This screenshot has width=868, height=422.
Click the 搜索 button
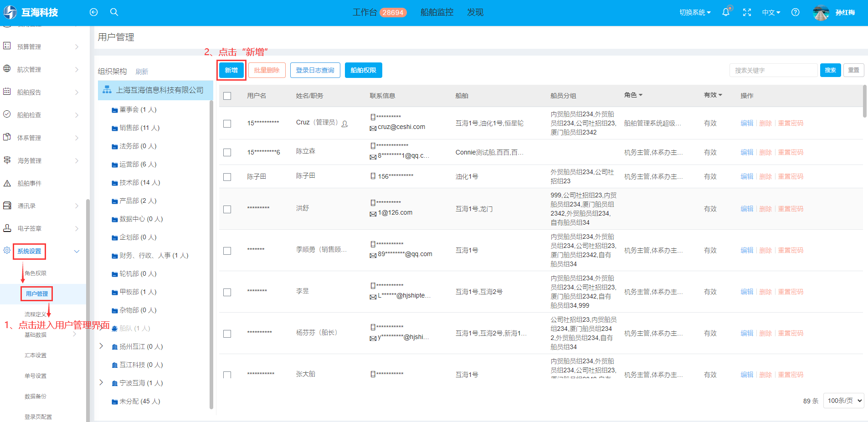[x=831, y=70]
